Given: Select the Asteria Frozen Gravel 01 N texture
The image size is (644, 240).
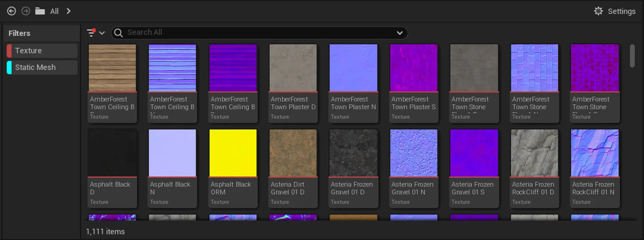Looking at the screenshot, I should click(414, 168).
